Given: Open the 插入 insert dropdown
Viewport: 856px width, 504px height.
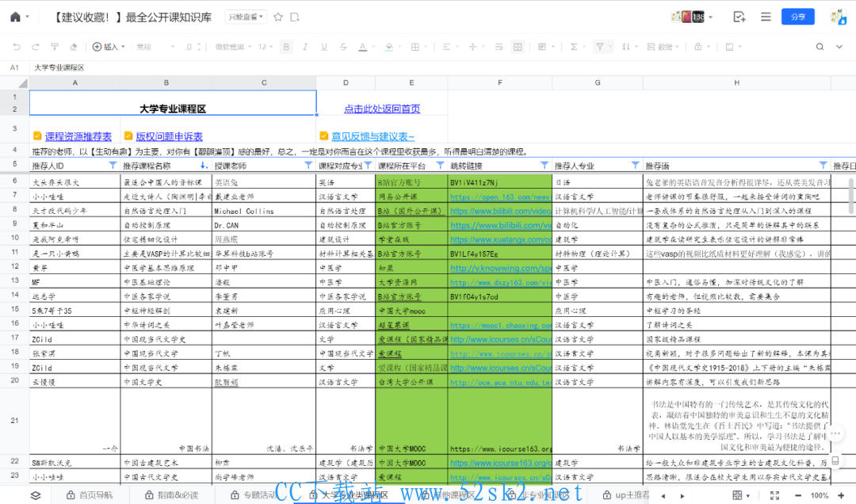Looking at the screenshot, I should (109, 47).
